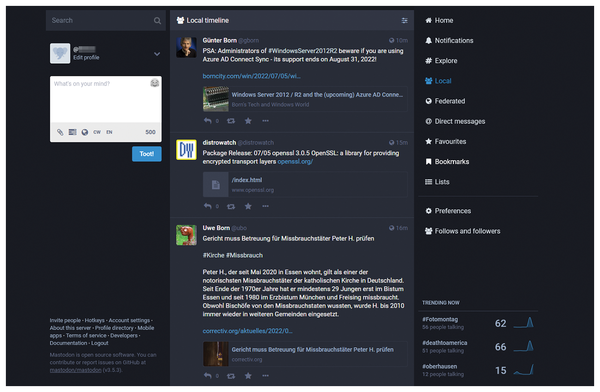This screenshot has height=392, width=600.
Task: Open the correctiv.org link
Action: pos(248,331)
